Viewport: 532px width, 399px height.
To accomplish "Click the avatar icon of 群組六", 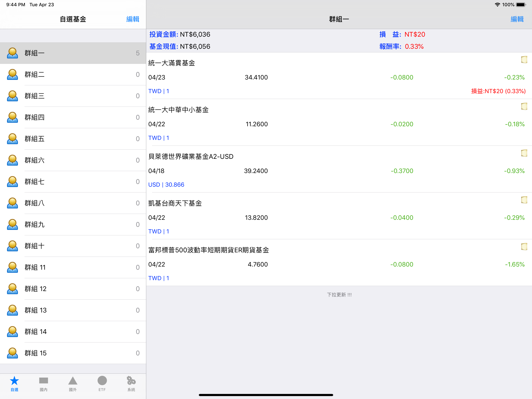I will [x=12, y=160].
